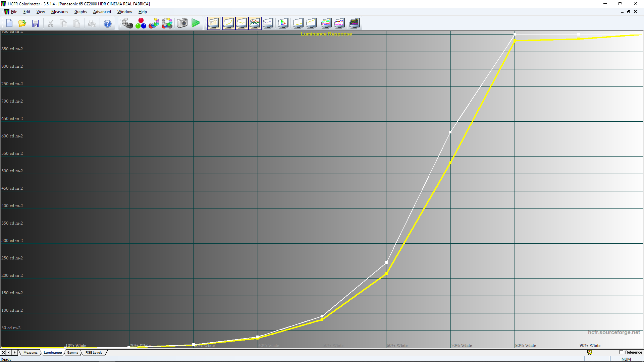Open the Graphs menu
This screenshot has height=362, width=644.
point(80,12)
